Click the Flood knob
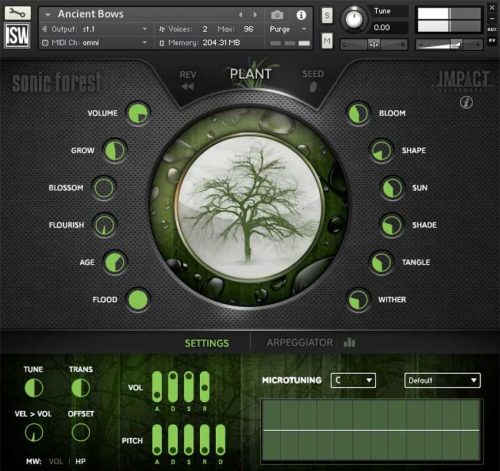 click(138, 300)
